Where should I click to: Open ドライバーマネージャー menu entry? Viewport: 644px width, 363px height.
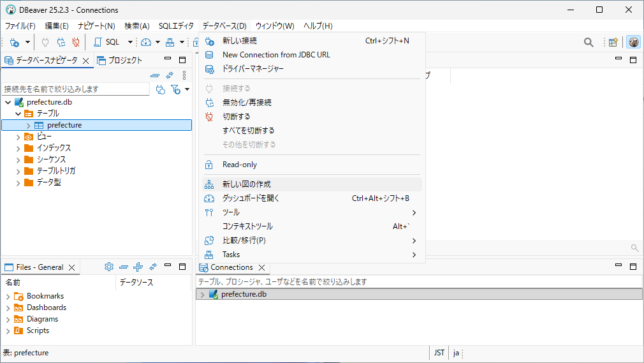point(312,69)
